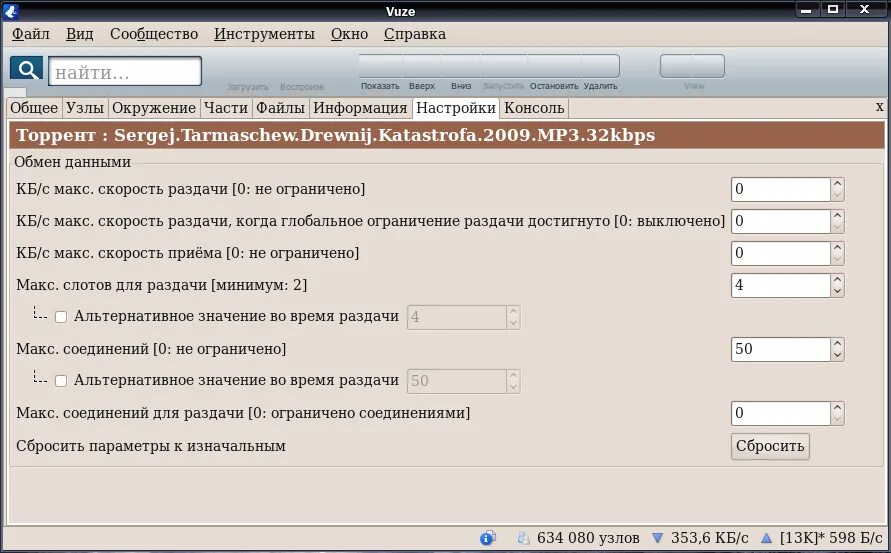This screenshot has width=891, height=553.
Task: Close the torrent details view with x
Action: [x=880, y=107]
